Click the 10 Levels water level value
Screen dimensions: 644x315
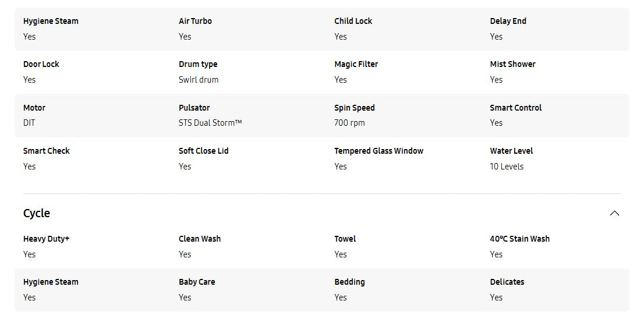507,167
